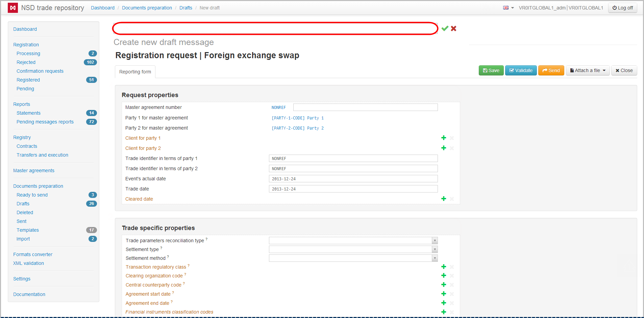This screenshot has height=318, width=644.
Task: Go to Dashboard breadcrumb link
Action: pos(103,8)
